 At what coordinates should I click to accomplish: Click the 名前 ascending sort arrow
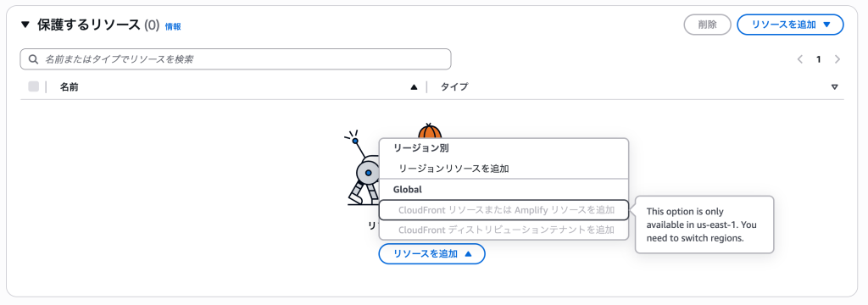tap(414, 87)
